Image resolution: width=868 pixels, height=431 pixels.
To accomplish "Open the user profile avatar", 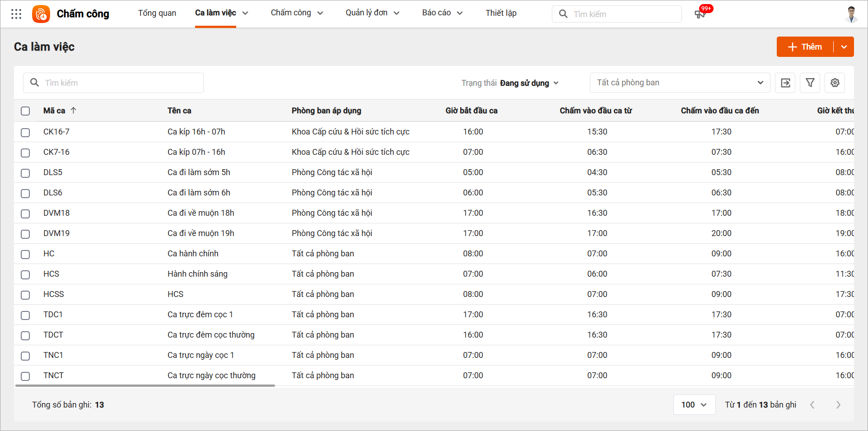I will pyautogui.click(x=851, y=14).
